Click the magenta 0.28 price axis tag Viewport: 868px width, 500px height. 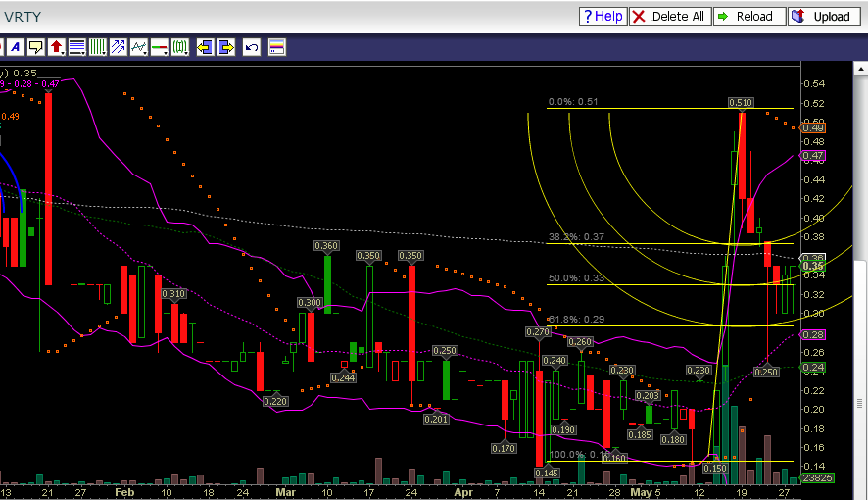coord(813,334)
